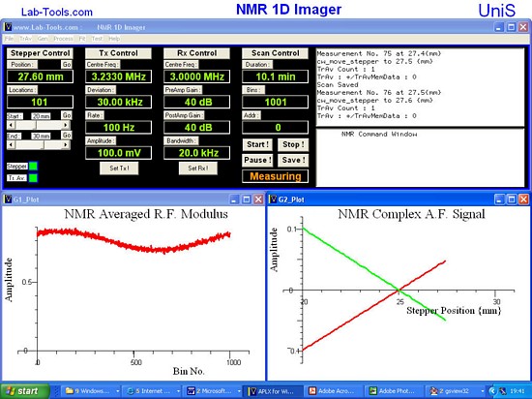
Task: Click Tx Amplitude field 100.0 mV
Action: pyautogui.click(x=118, y=153)
